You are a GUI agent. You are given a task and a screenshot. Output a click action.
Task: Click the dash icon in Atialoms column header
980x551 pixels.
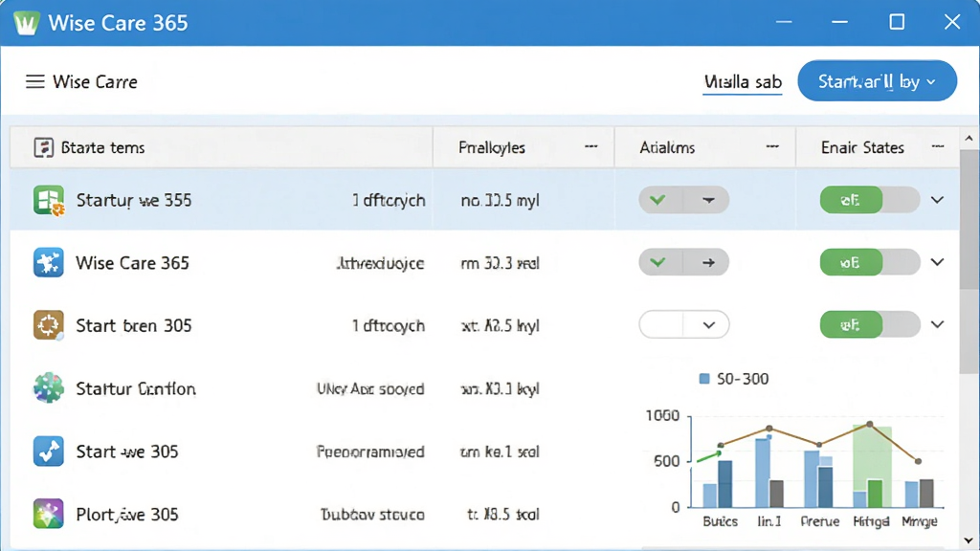click(772, 146)
